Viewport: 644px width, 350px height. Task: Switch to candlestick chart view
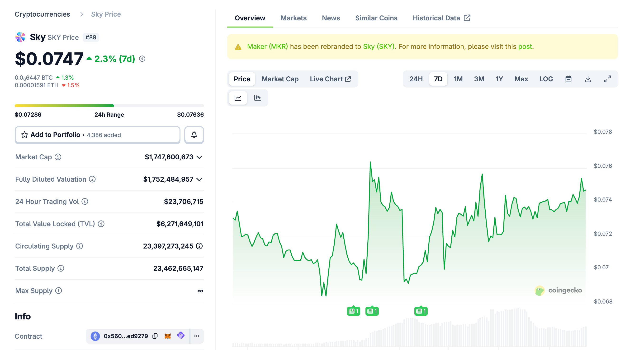(257, 98)
